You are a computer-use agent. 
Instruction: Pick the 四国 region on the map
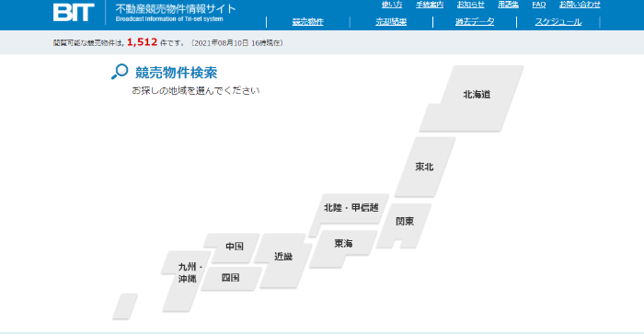coord(230,278)
